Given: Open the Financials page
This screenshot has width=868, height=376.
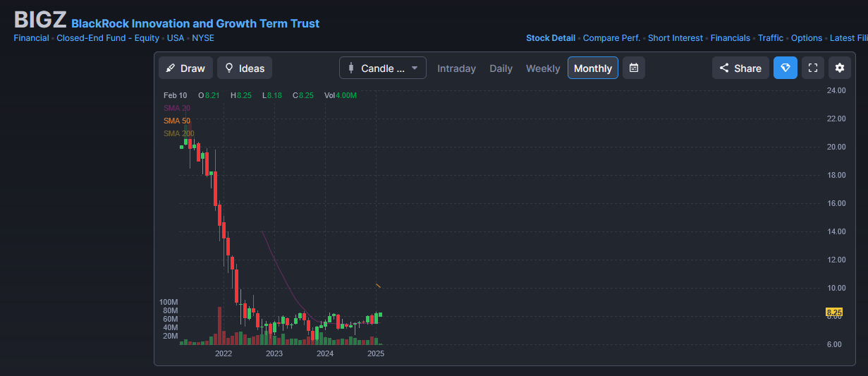Looking at the screenshot, I should [x=731, y=38].
